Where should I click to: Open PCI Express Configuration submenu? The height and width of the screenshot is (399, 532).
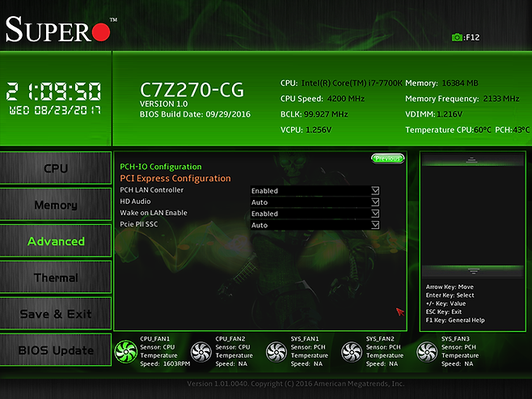click(175, 178)
